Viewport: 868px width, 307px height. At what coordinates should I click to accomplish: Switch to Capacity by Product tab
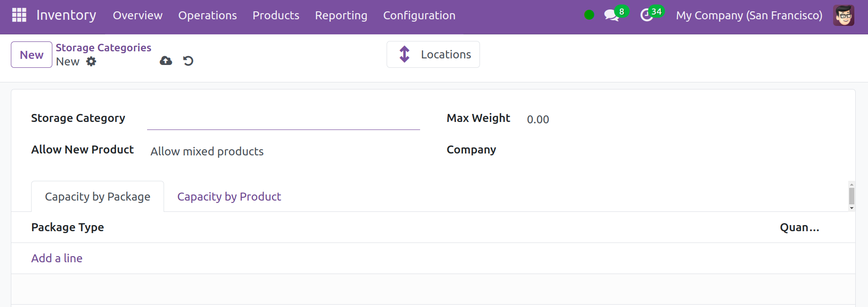[229, 197]
